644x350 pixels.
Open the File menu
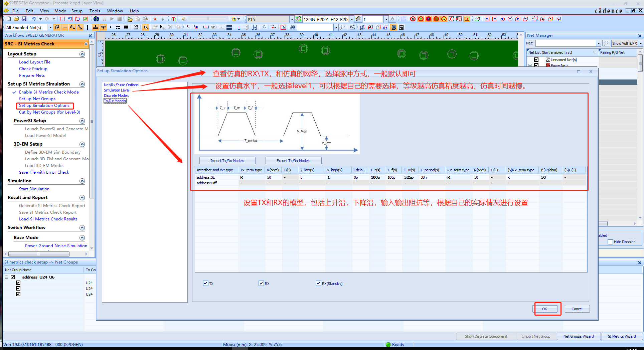coord(15,11)
